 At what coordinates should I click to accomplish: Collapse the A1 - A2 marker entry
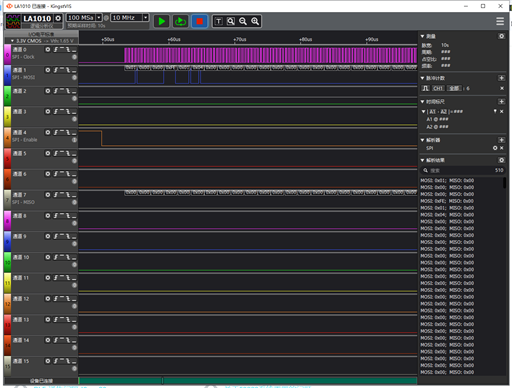423,111
